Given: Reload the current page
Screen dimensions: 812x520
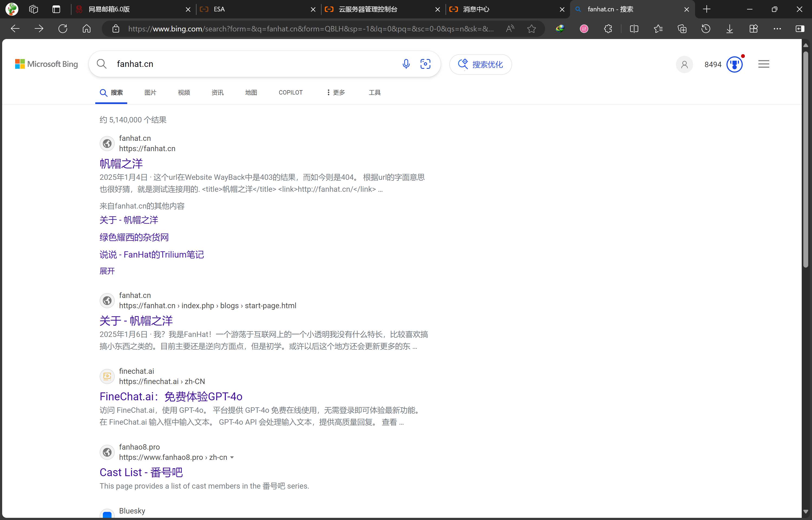Looking at the screenshot, I should pyautogui.click(x=63, y=29).
